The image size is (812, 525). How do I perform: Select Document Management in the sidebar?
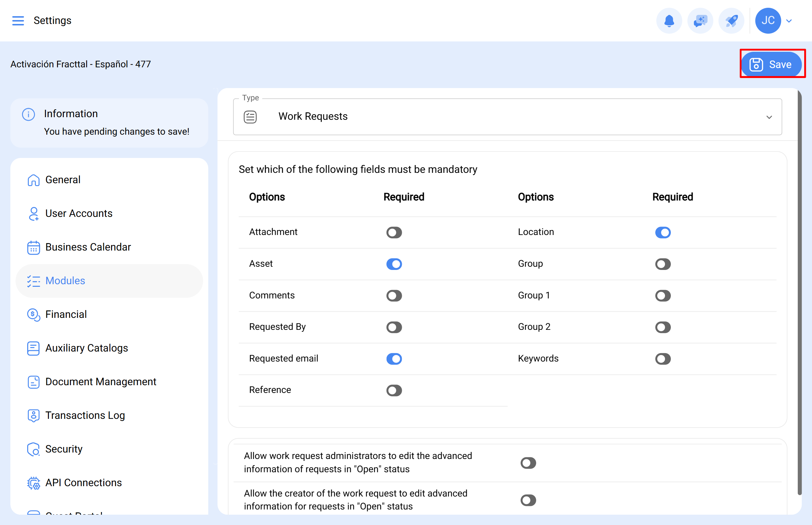[101, 382]
